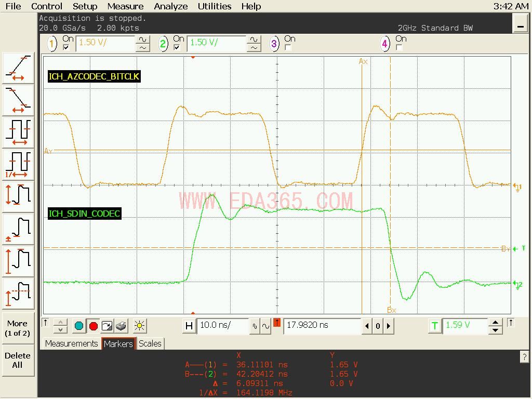Image resolution: width=532 pixels, height=399 pixels.
Task: Select the fall time measurement icon
Action: [x=18, y=100]
